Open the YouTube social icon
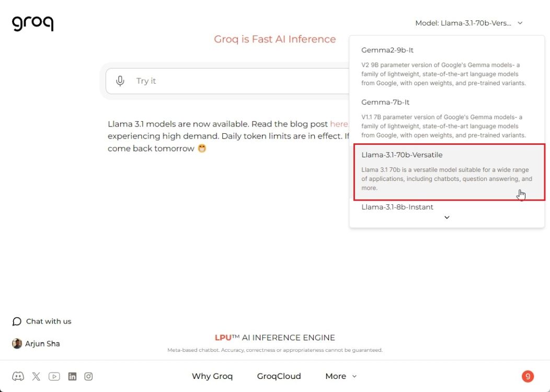The height and width of the screenshot is (392, 550). tap(54, 376)
